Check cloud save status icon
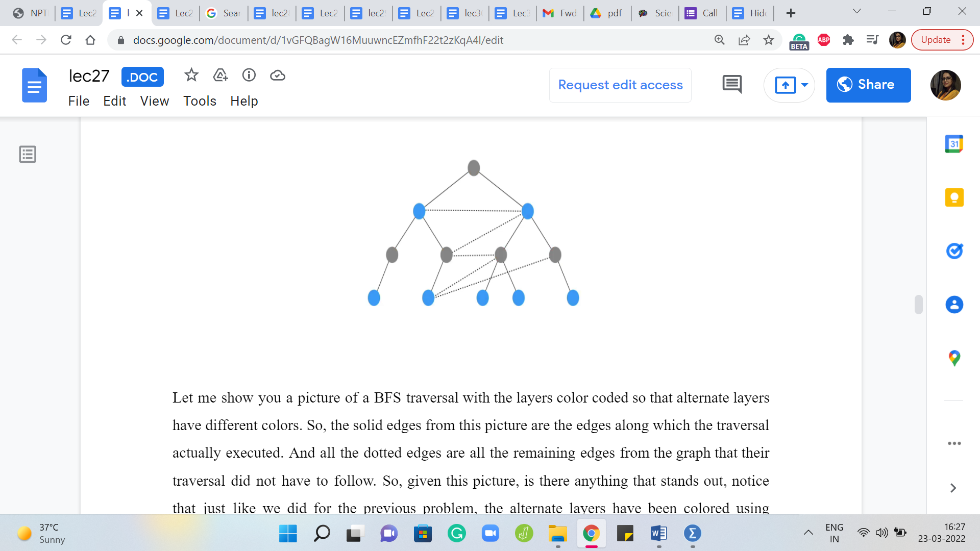This screenshot has width=980, height=551. [277, 76]
